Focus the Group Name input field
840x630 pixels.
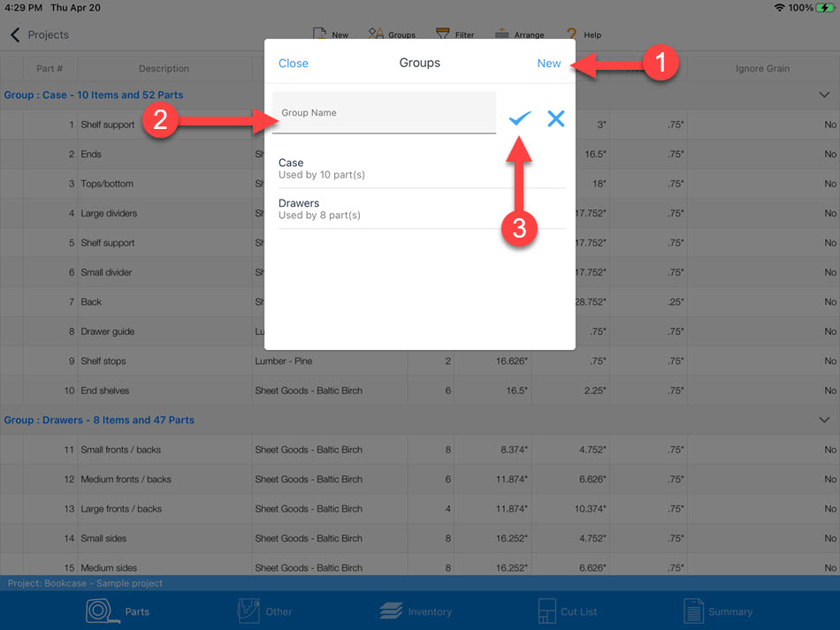coord(384,112)
